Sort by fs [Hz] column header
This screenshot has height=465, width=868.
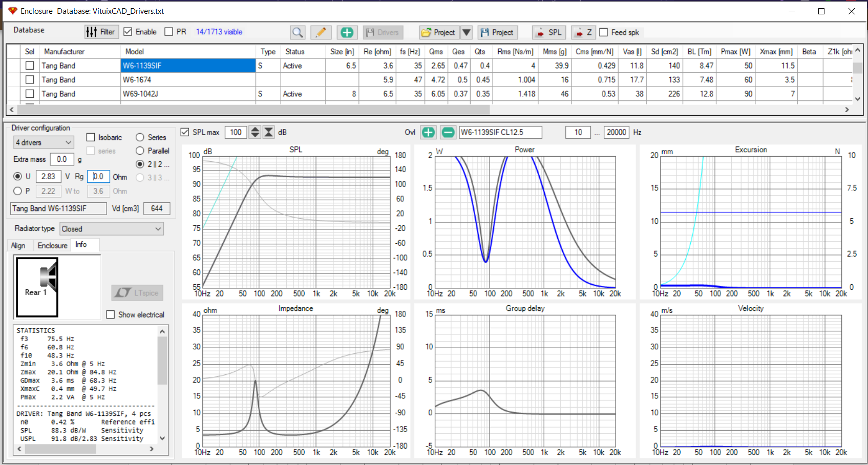click(x=410, y=52)
